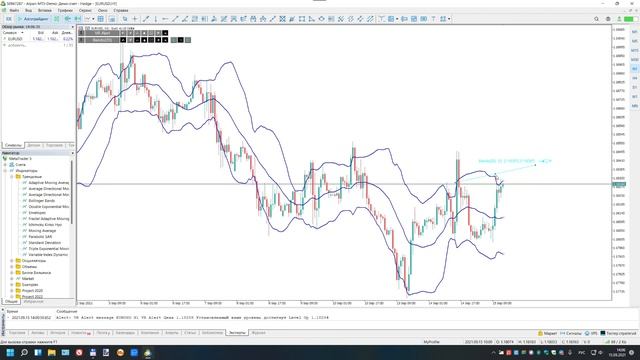Viewport: 640px width, 360px height.
Task: Close the Market Watch panel
Action: (73, 27)
